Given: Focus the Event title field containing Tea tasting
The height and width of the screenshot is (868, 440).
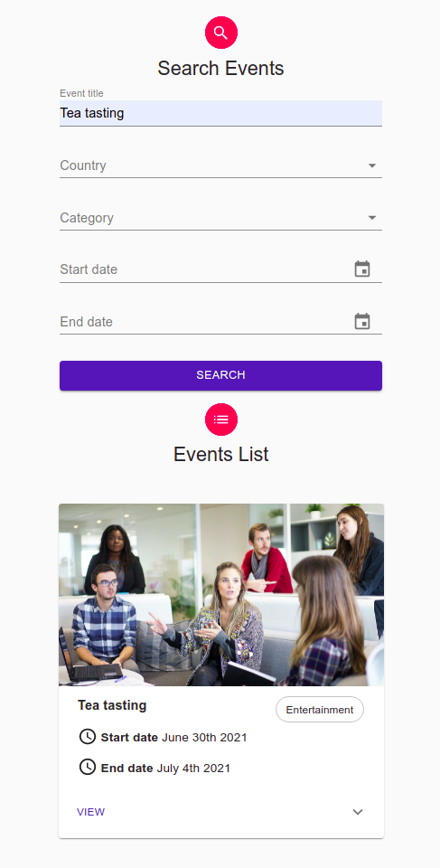Looking at the screenshot, I should click(x=220, y=113).
